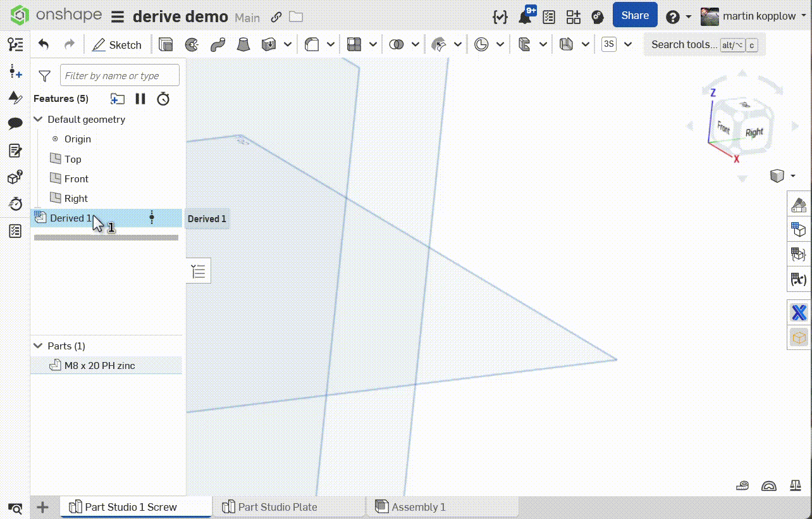Toggle the pause regeneration icon
Screen dimensions: 812x519
tap(140, 99)
